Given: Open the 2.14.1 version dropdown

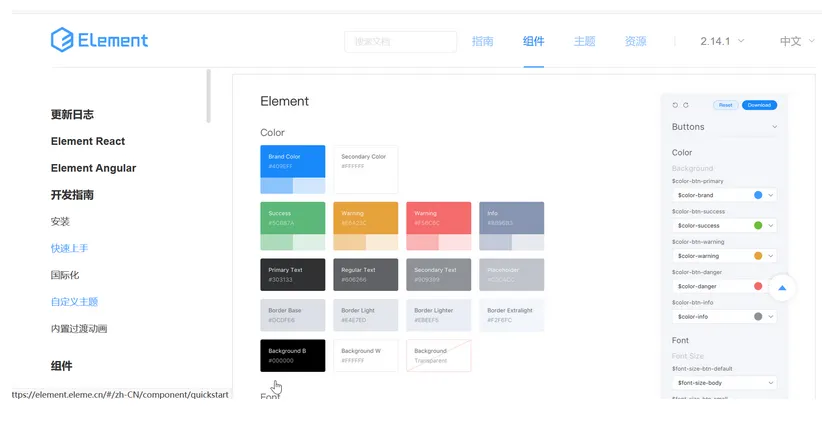Looking at the screenshot, I should coord(722,41).
